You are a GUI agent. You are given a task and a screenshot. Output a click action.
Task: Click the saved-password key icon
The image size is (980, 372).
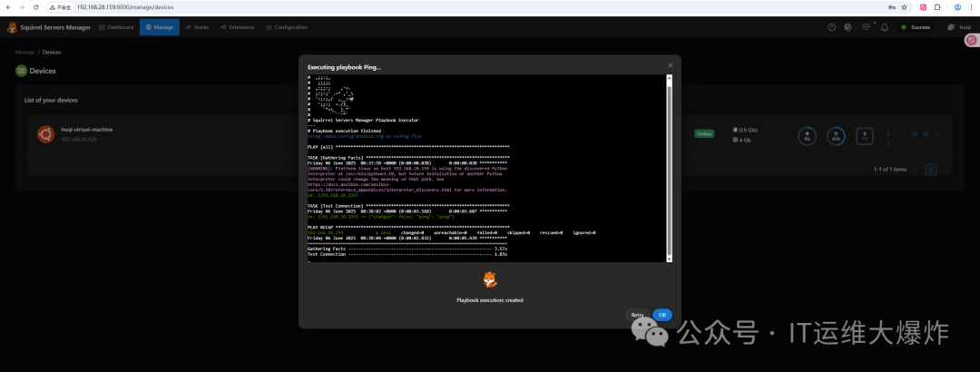click(892, 7)
